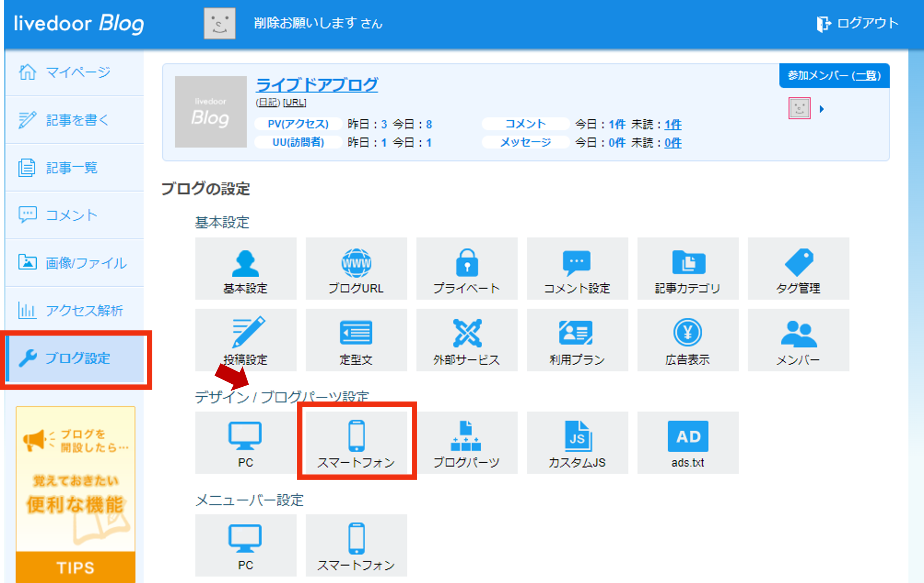
Task: Click the 参加メンバー (一覧) button
Action: pos(834,76)
